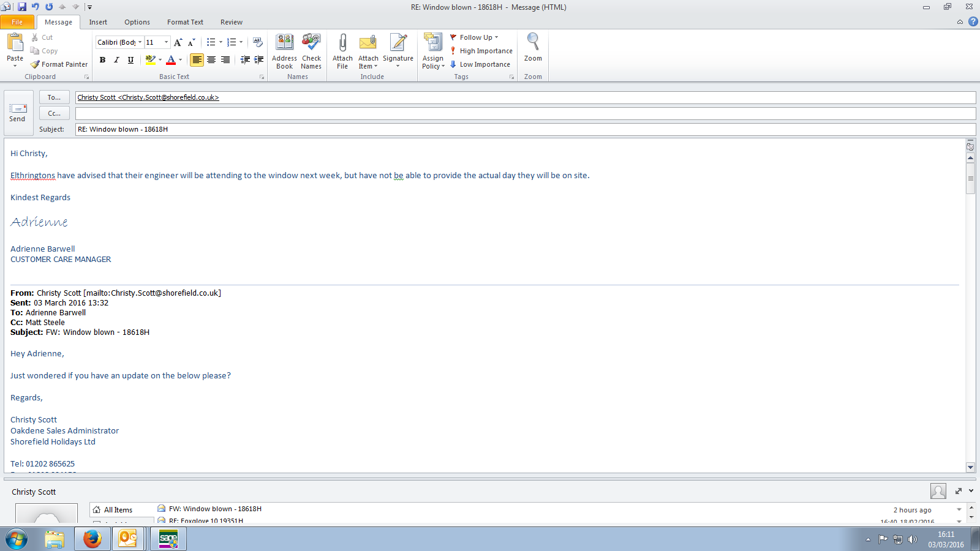
Task: Decrease the paragraph indent
Action: [245, 59]
